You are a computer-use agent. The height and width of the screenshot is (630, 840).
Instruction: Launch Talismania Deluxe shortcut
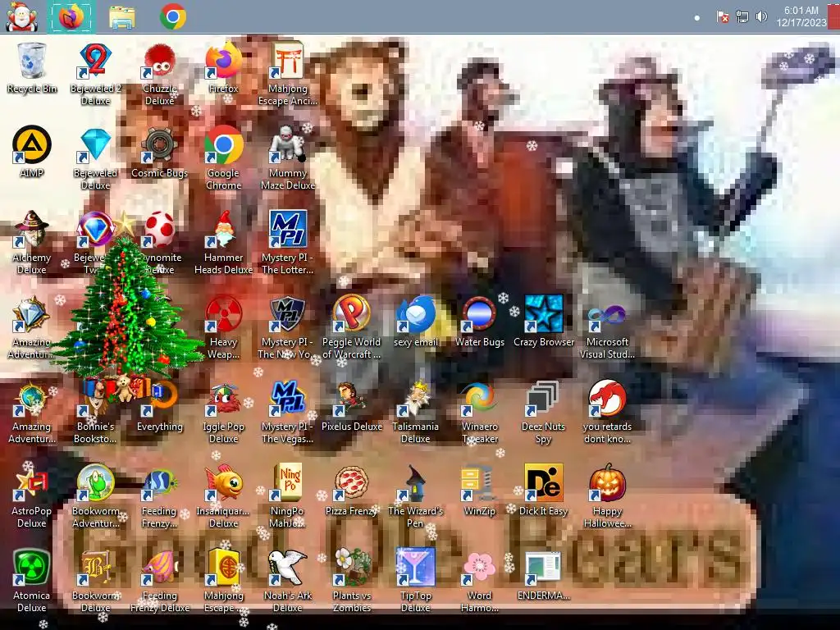416,412
